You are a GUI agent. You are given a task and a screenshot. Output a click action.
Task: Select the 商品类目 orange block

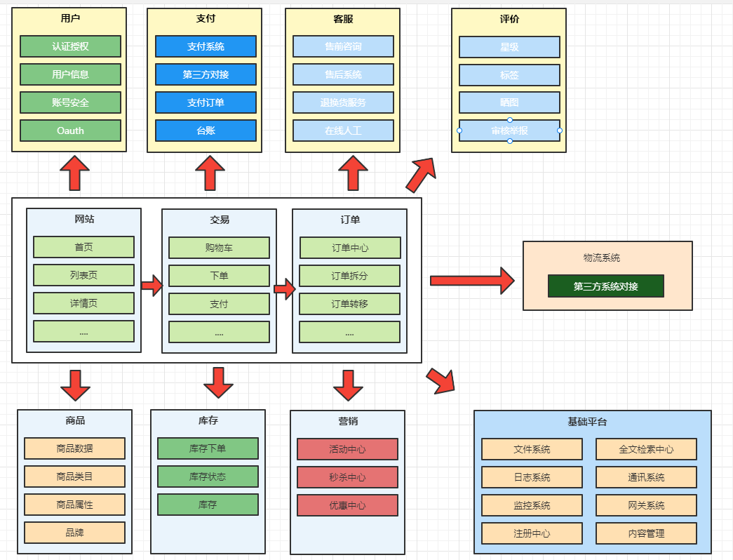[75, 476]
